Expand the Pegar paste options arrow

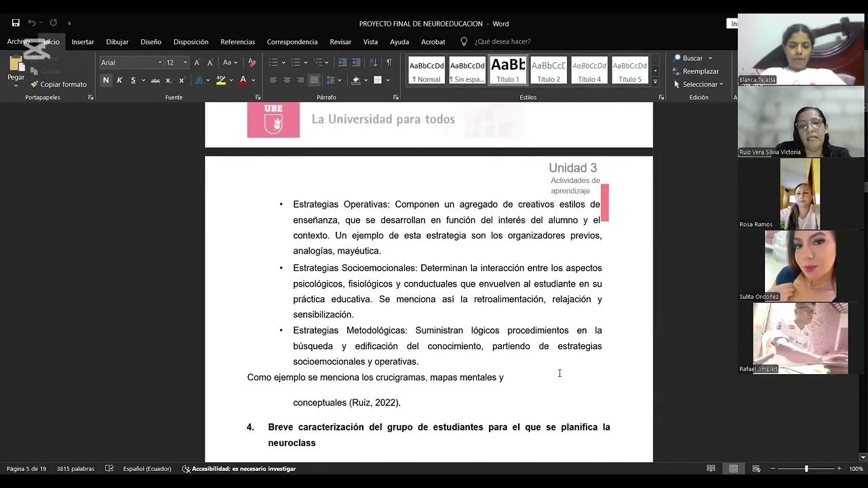[16, 86]
